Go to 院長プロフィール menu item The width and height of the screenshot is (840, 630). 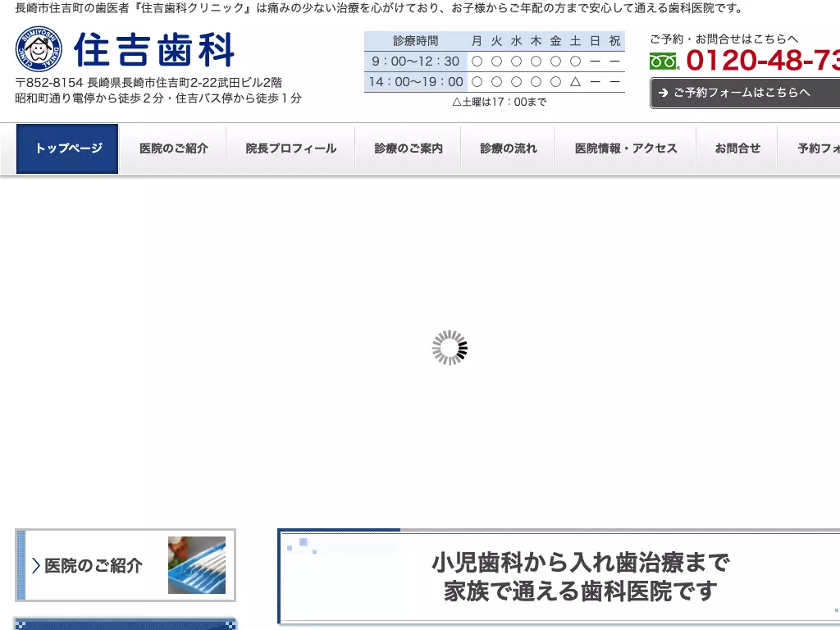pyautogui.click(x=291, y=149)
